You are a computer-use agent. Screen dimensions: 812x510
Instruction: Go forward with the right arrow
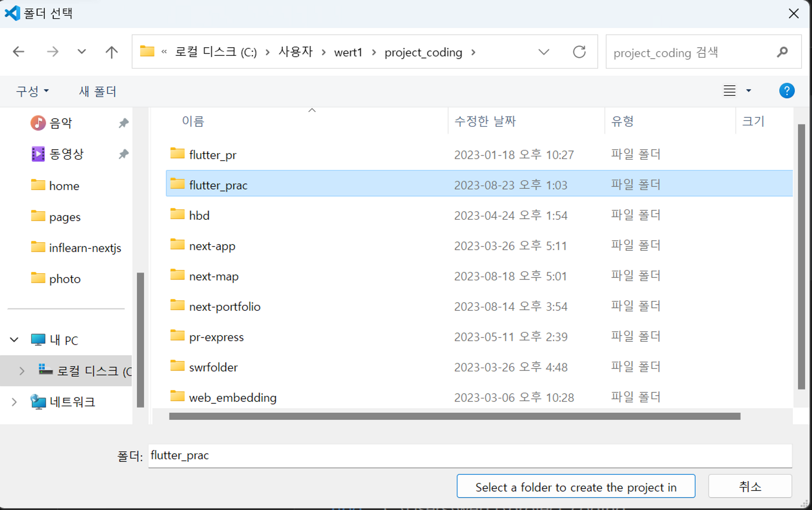(52, 52)
